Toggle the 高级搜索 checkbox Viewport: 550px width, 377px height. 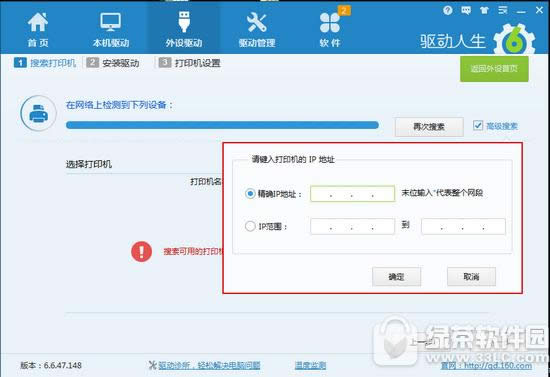(x=478, y=125)
